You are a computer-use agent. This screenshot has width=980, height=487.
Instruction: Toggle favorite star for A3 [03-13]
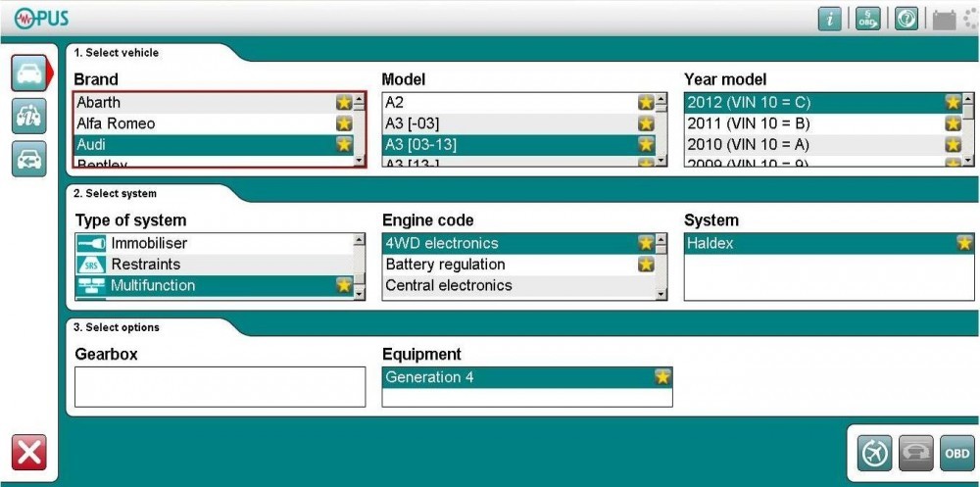pyautogui.click(x=646, y=145)
